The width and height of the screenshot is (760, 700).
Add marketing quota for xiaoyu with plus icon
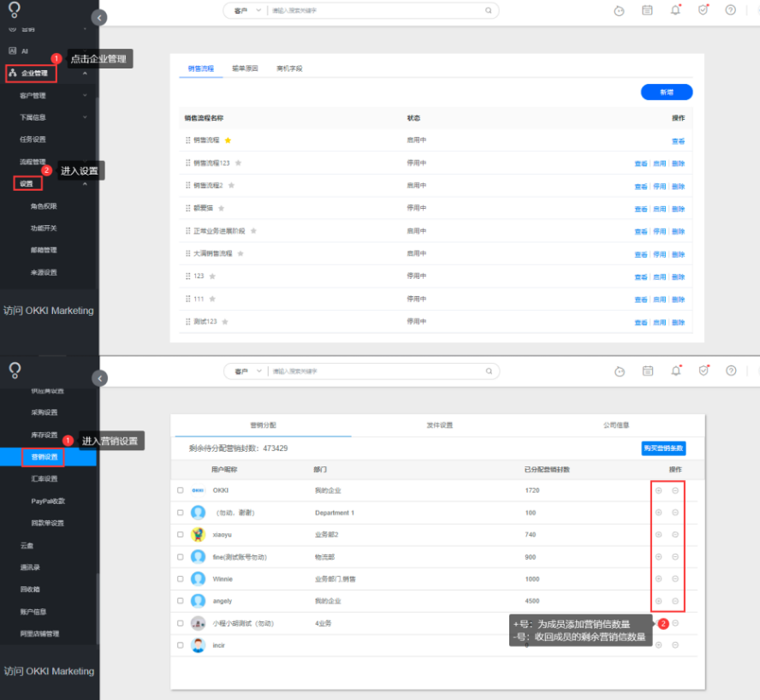click(659, 535)
